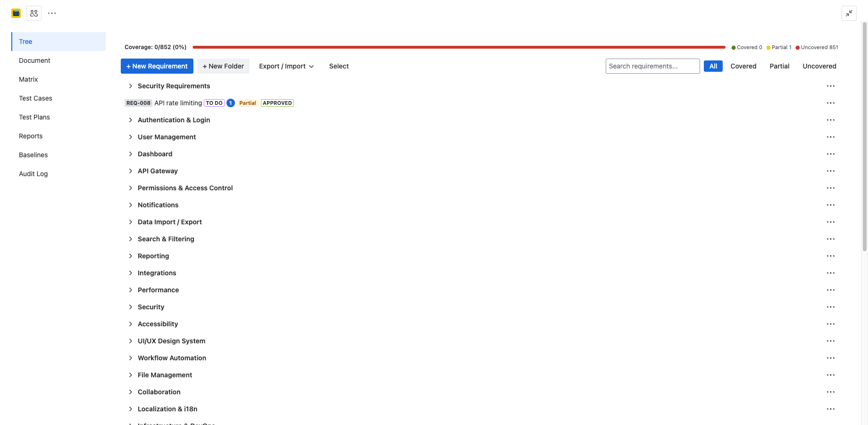868x425 pixels.
Task: Toggle the Uncovered coverage filter
Action: coord(819,66)
